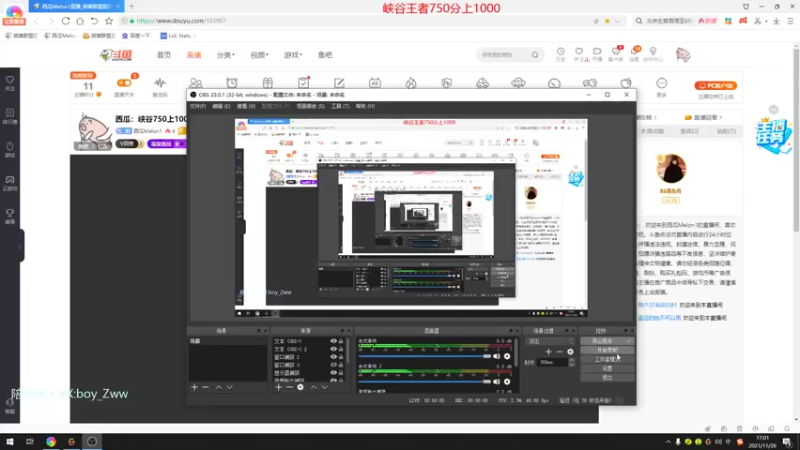This screenshot has width=800, height=450.
Task: Click the studio mode button in OBS
Action: [x=607, y=359]
